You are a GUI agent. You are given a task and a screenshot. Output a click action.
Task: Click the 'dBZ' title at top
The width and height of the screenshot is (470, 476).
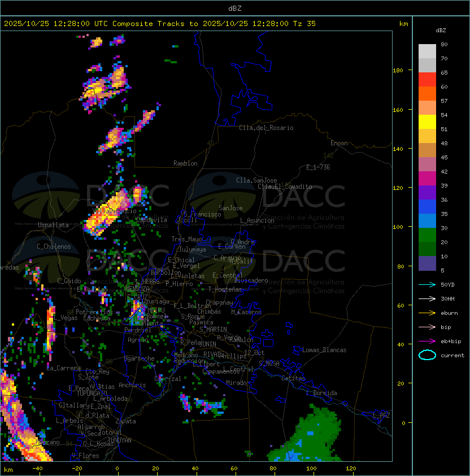click(x=235, y=8)
